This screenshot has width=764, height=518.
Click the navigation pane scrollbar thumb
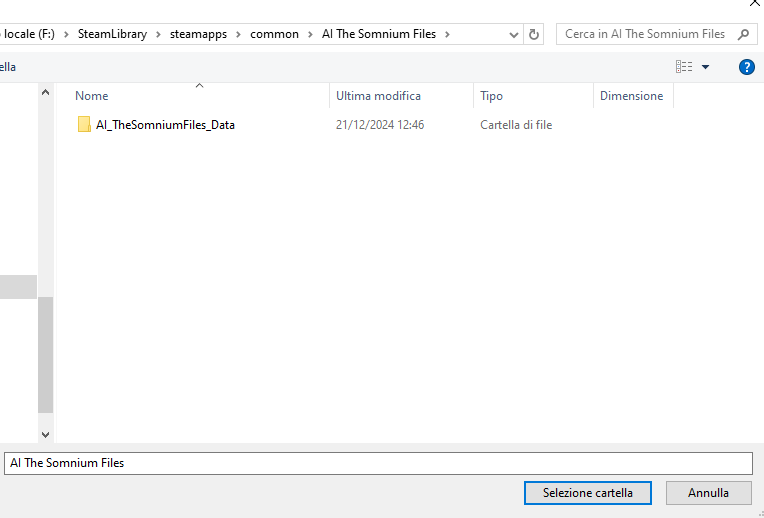45,355
